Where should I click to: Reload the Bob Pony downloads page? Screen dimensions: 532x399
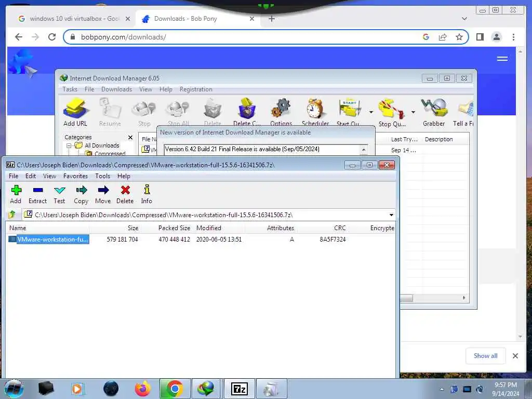click(x=52, y=37)
